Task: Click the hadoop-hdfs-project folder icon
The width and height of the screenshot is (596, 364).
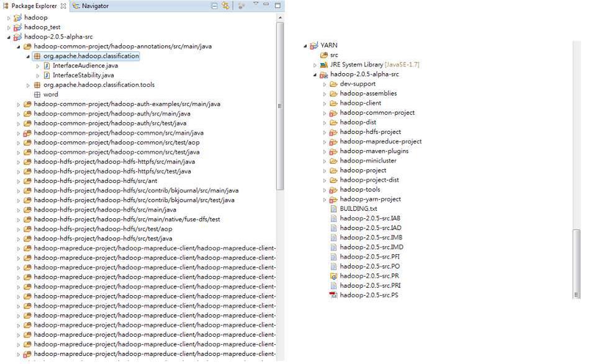Action: coord(333,132)
